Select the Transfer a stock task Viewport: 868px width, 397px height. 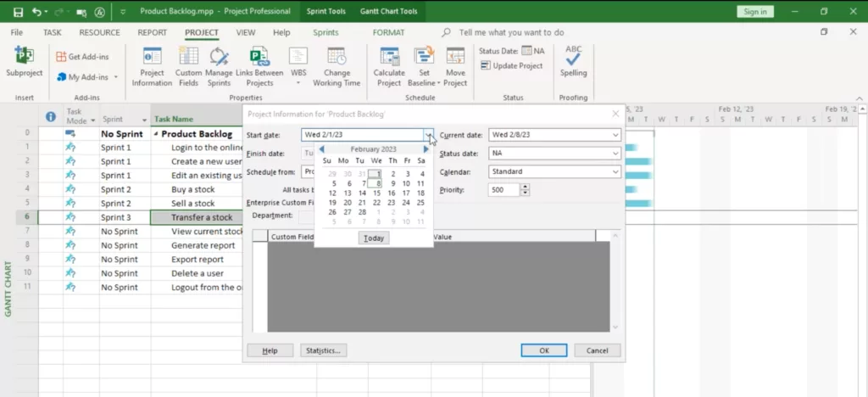tap(202, 217)
